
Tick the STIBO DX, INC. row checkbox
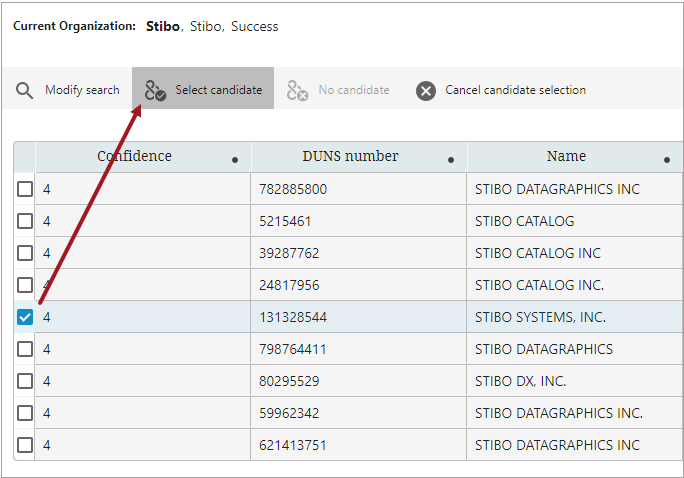(25, 381)
